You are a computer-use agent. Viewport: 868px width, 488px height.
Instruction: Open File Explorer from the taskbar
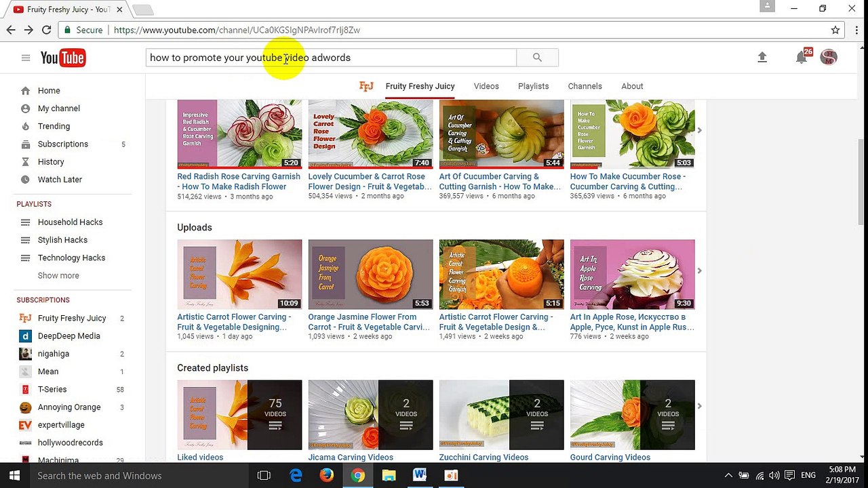(389, 476)
